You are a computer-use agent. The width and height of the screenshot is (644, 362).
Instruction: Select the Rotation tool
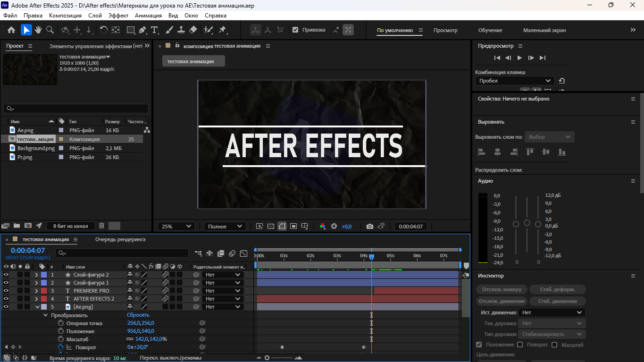click(104, 30)
